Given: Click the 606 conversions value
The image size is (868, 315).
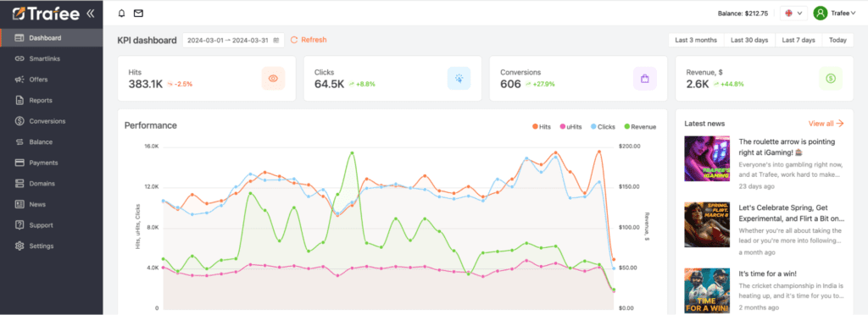Looking at the screenshot, I should (510, 84).
